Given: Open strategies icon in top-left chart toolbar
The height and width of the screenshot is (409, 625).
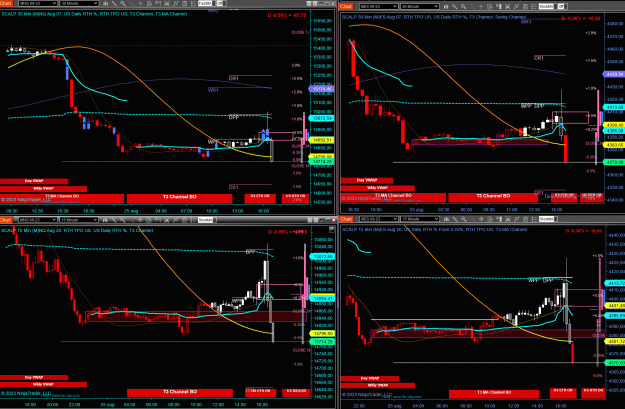Looking at the screenshot, I should tap(185, 3).
